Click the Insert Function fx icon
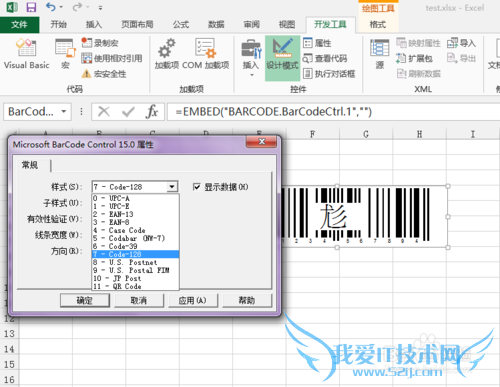This screenshot has width=500, height=387. [152, 111]
